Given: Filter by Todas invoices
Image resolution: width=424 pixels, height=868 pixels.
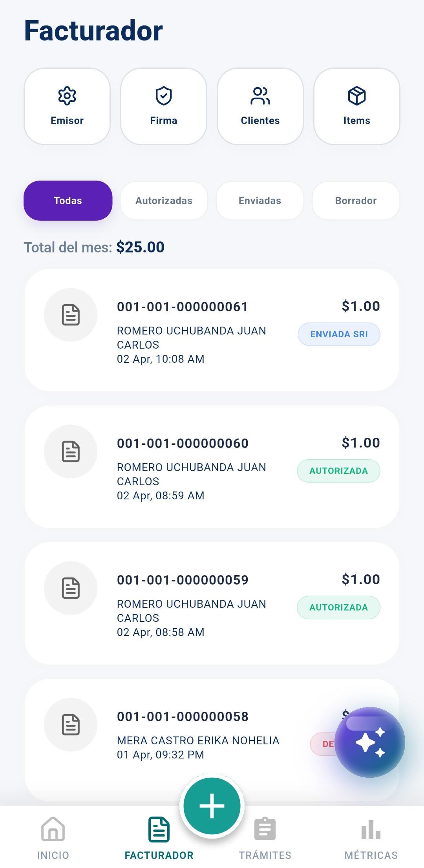Looking at the screenshot, I should (68, 201).
